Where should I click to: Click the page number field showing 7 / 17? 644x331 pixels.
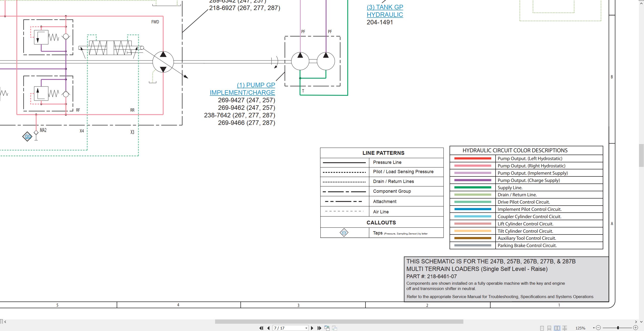289,328
